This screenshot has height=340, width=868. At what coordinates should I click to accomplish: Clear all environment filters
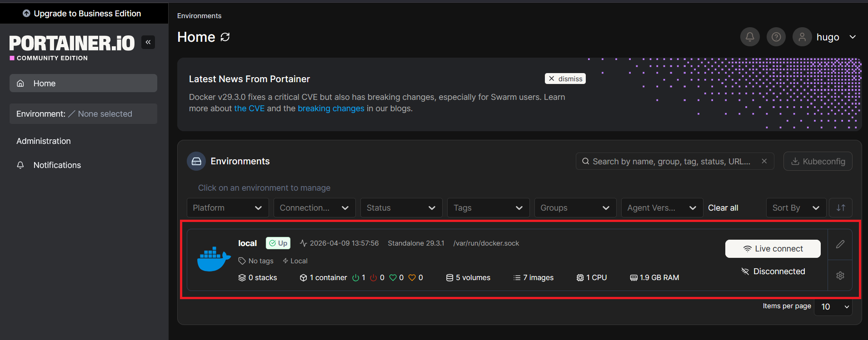click(x=723, y=208)
